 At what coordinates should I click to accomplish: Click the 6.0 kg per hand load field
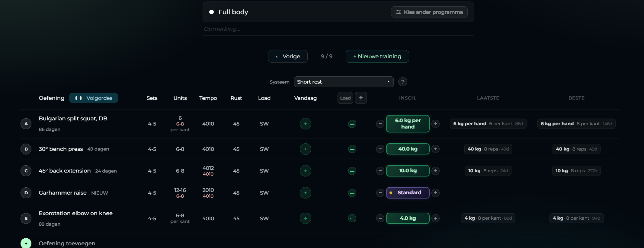pyautogui.click(x=408, y=124)
